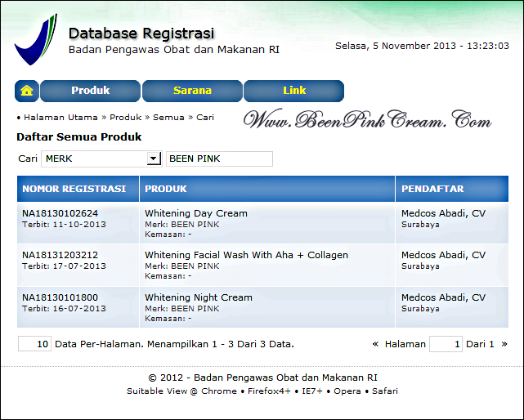
Task: Click Terbit: 16-07-2013 date
Action: (x=64, y=308)
